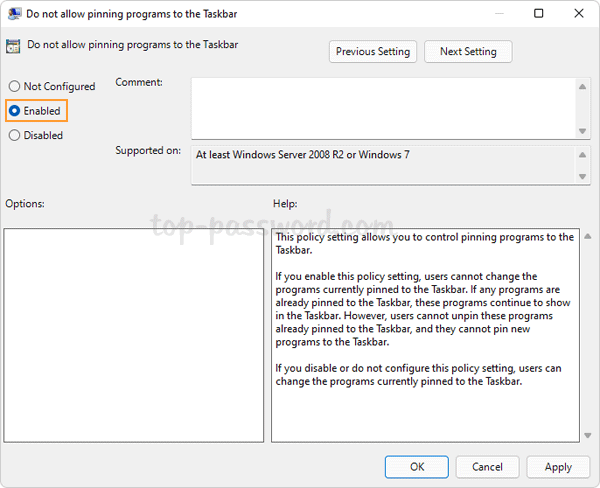Choose the Enabled radio button
This screenshot has height=488, width=600.
click(x=15, y=111)
